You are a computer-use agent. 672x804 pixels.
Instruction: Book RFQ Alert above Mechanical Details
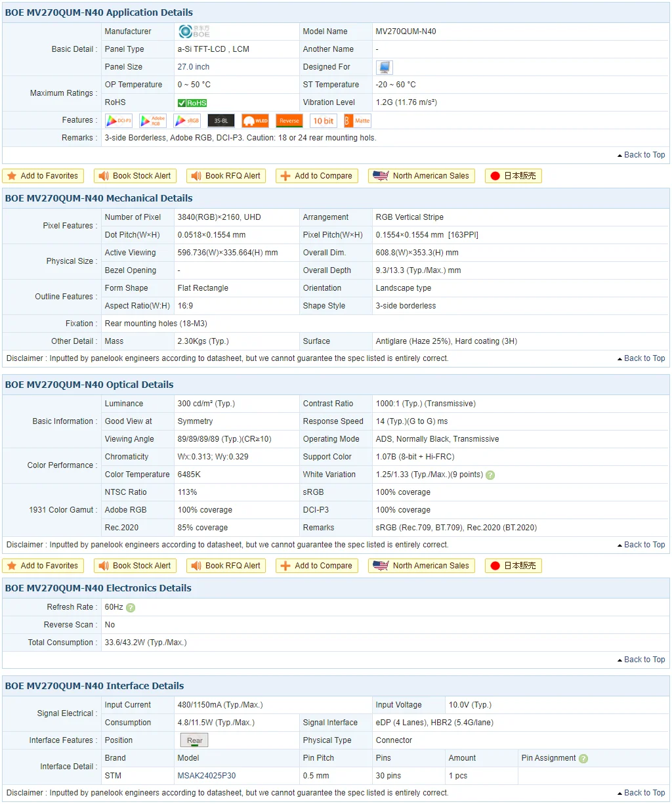226,176
